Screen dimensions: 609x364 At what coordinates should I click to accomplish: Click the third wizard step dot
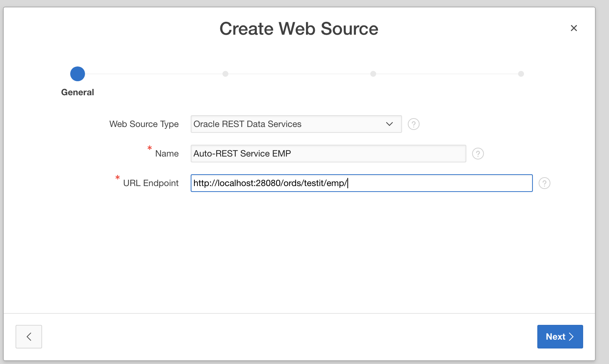point(373,74)
